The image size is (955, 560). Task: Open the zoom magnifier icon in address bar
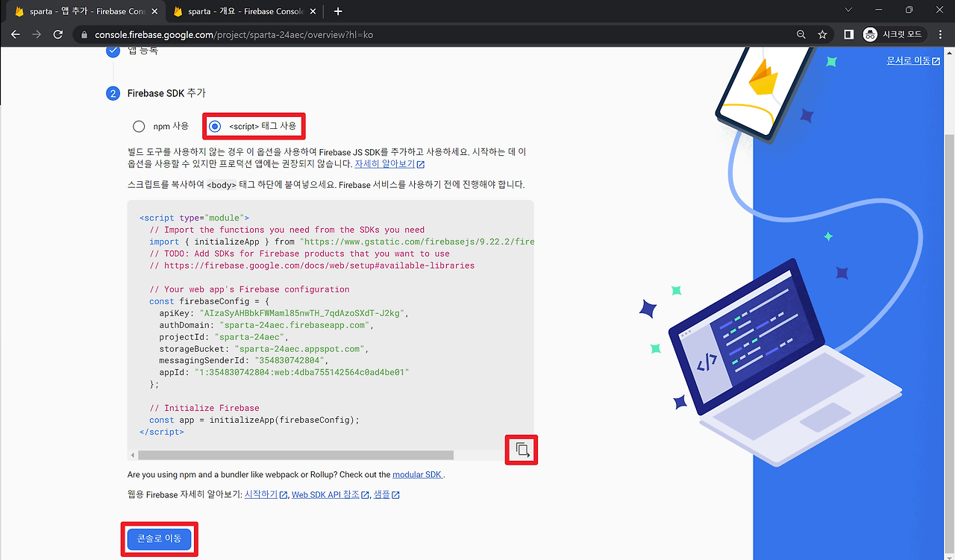(x=801, y=34)
